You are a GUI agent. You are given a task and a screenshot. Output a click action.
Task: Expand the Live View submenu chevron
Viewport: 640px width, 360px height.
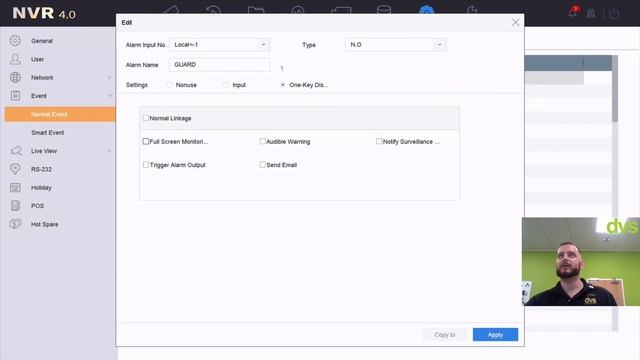pyautogui.click(x=109, y=151)
